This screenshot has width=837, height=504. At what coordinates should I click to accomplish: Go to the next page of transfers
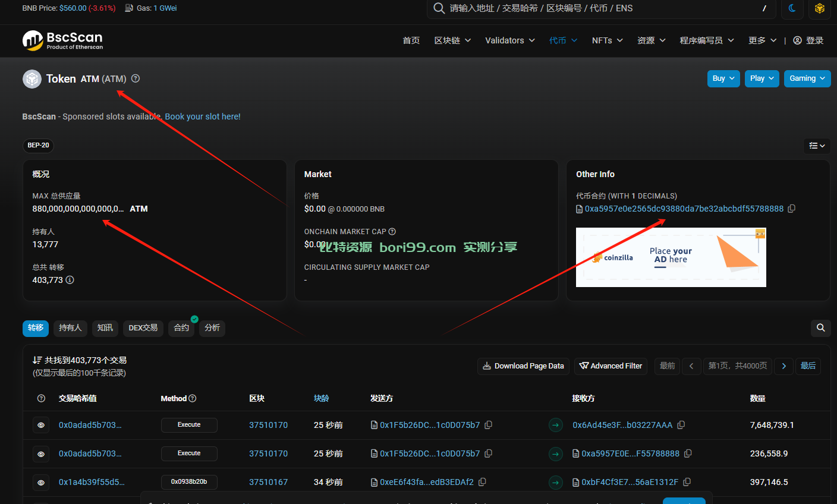pyautogui.click(x=784, y=366)
